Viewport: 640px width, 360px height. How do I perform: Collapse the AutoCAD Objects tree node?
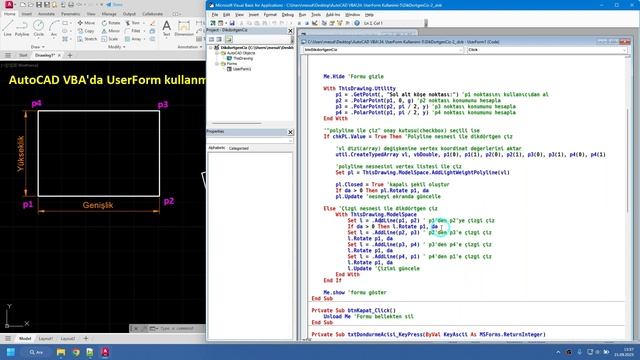coord(217,53)
